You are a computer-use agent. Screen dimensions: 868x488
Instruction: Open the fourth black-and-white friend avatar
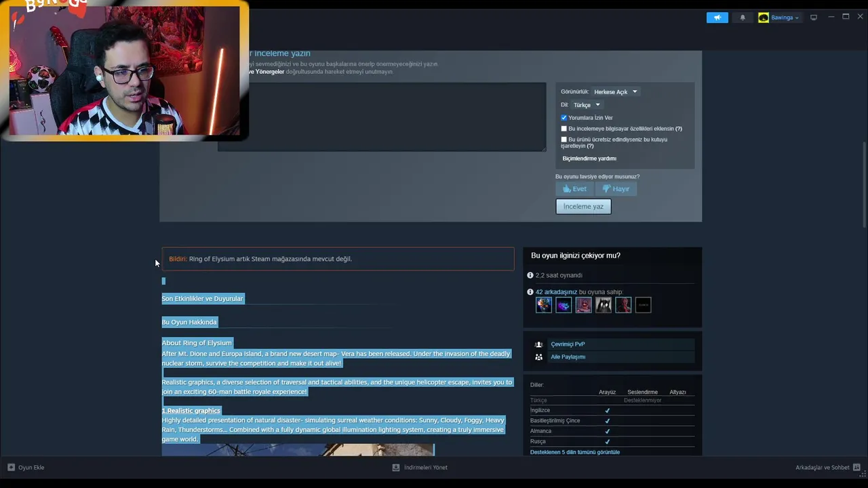(x=604, y=305)
